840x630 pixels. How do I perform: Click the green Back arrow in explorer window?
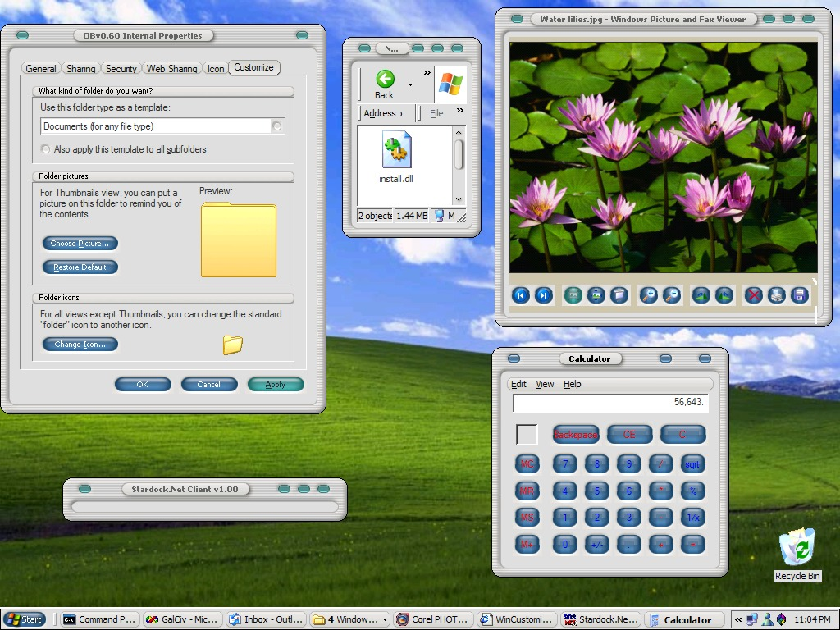[385, 80]
